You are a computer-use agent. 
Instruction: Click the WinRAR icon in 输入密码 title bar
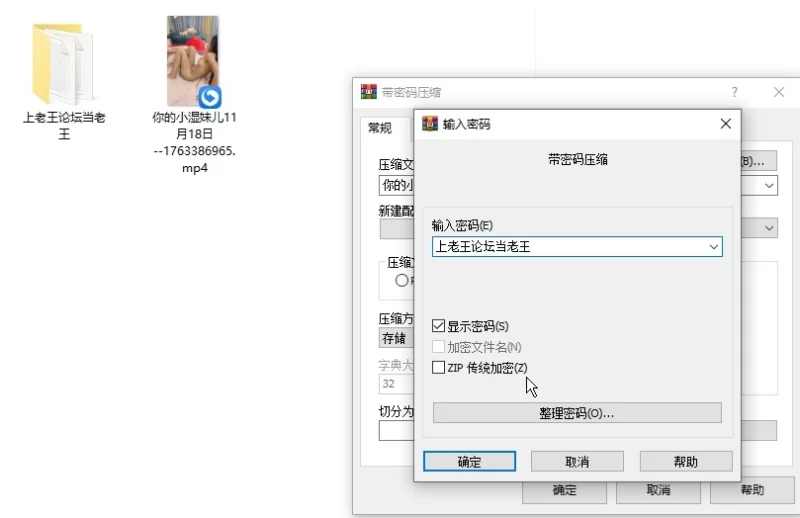pyautogui.click(x=430, y=124)
